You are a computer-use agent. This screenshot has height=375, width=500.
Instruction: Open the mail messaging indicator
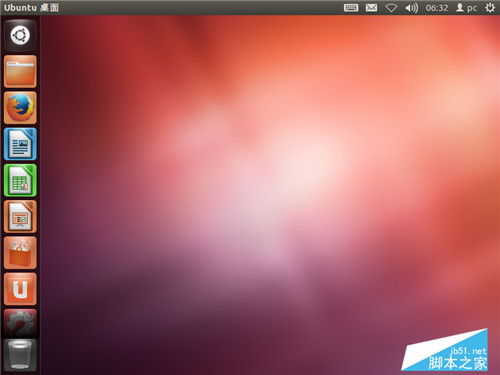tap(371, 8)
